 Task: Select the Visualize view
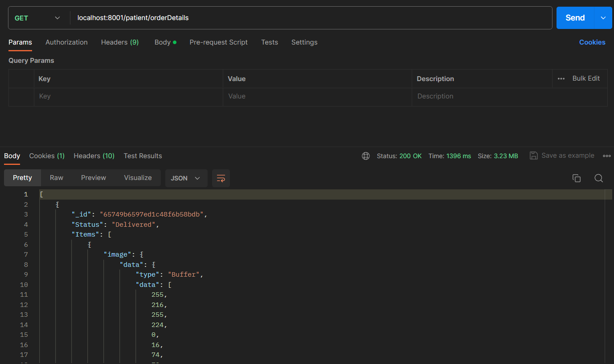(x=138, y=178)
